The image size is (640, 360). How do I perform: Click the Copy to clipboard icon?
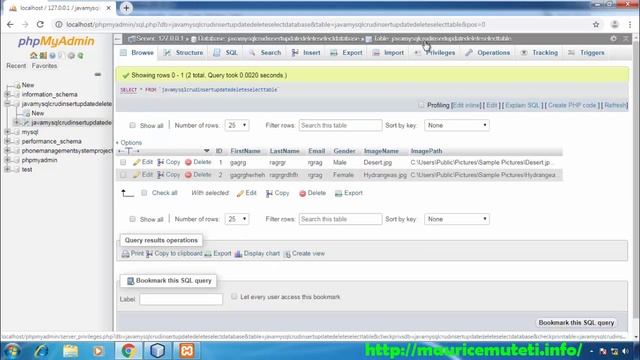pos(149,254)
